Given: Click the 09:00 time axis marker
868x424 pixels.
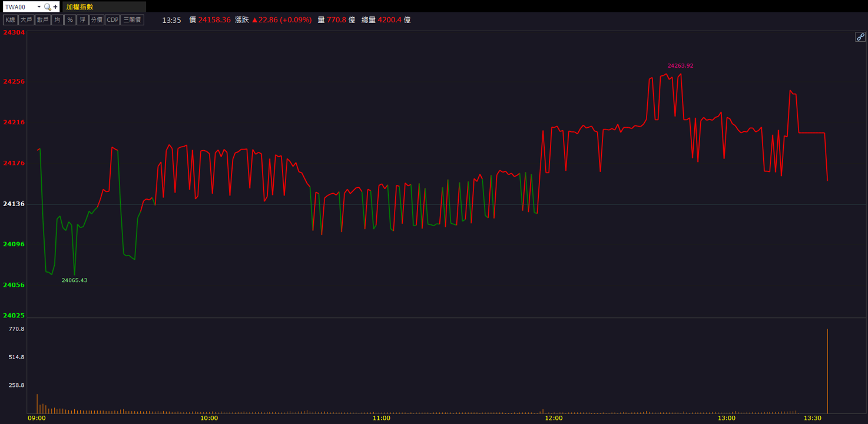Looking at the screenshot, I should click(x=37, y=418).
